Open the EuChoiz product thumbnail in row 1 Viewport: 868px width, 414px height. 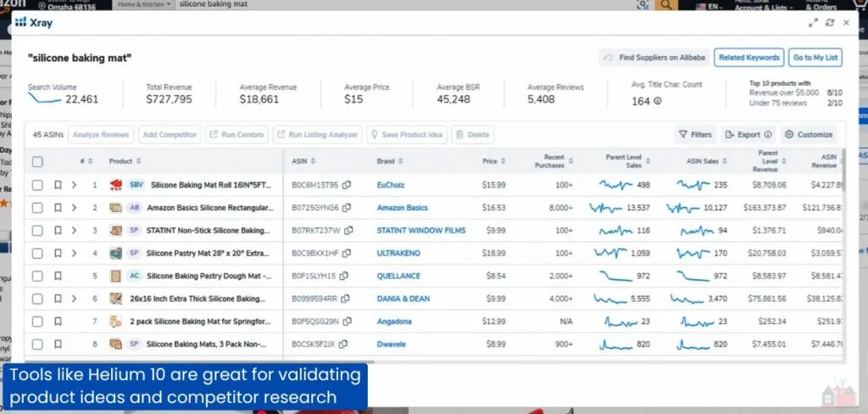[x=115, y=185]
